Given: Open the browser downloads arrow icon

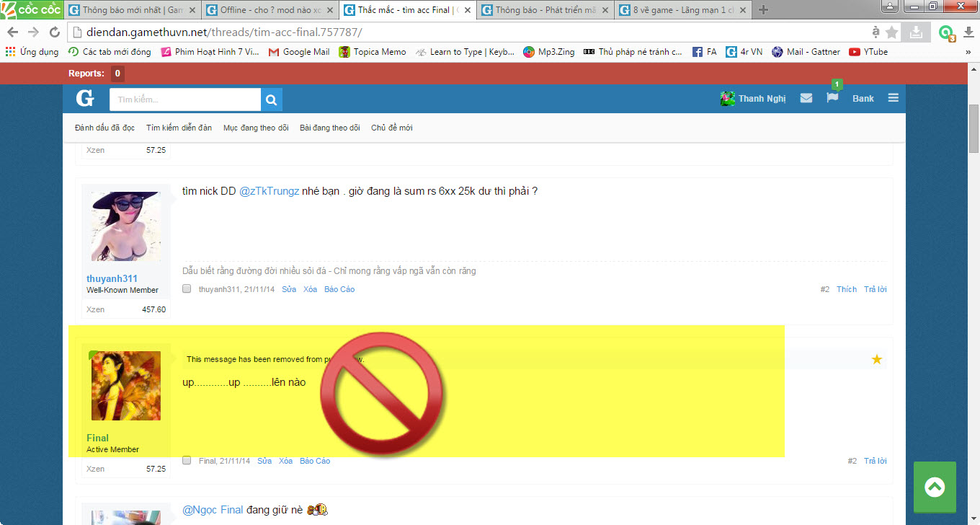Looking at the screenshot, I should [969, 32].
